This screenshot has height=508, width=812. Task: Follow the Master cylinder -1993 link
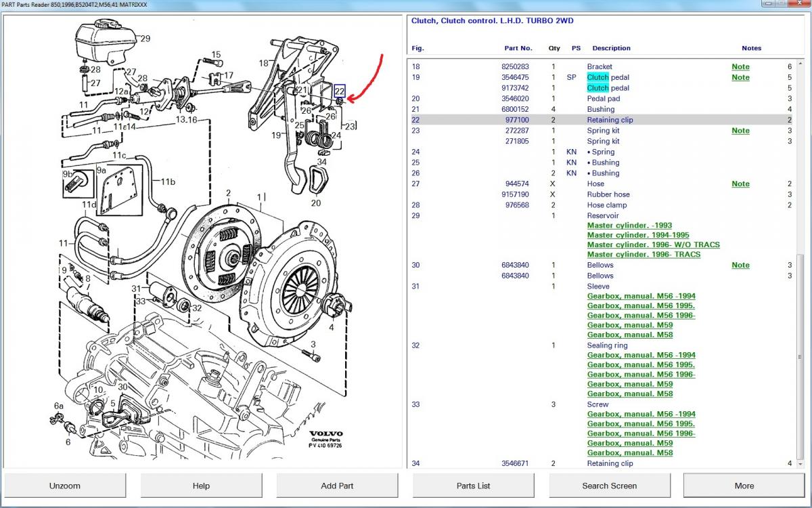click(629, 226)
